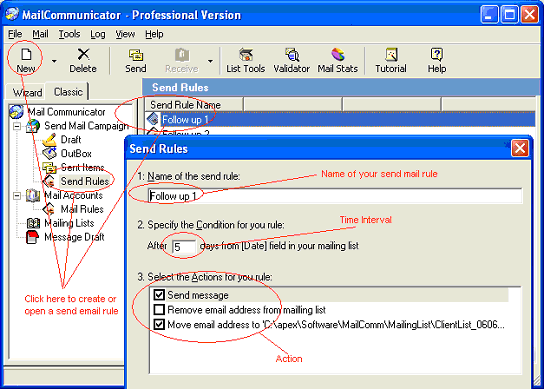Open the Tutorial toolbar icon
This screenshot has height=389, width=544.
[391, 55]
